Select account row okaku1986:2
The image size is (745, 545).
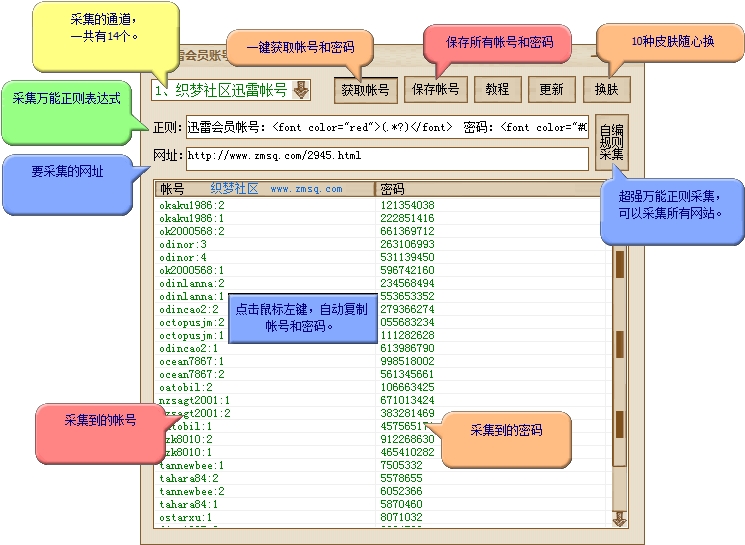pos(192,205)
